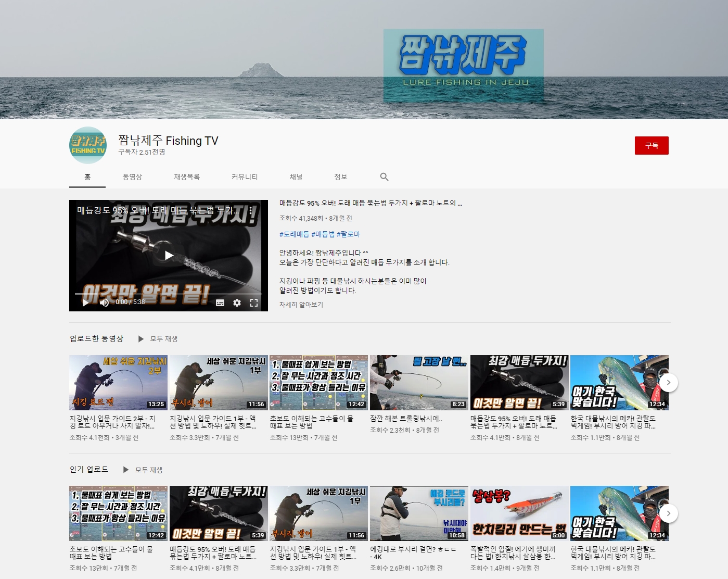728x579 pixels.
Task: Select the channel profile avatar icon
Action: click(87, 146)
